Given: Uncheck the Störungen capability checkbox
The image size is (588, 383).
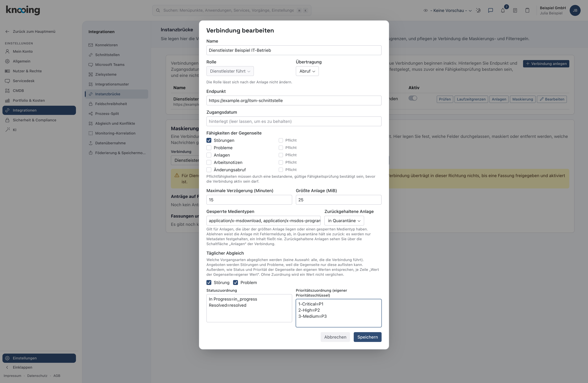Looking at the screenshot, I should click(209, 140).
